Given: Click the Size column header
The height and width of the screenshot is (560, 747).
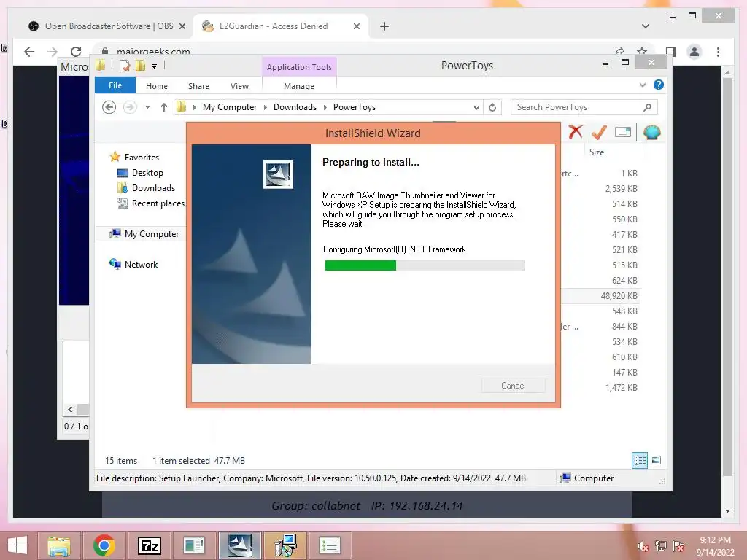Looking at the screenshot, I should (613, 152).
